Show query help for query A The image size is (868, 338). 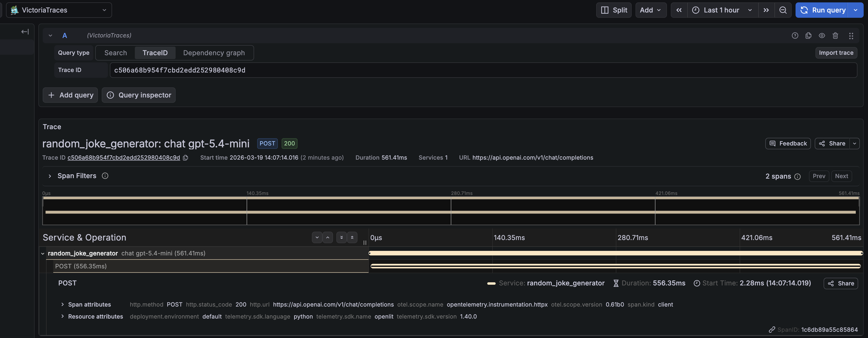pos(795,36)
